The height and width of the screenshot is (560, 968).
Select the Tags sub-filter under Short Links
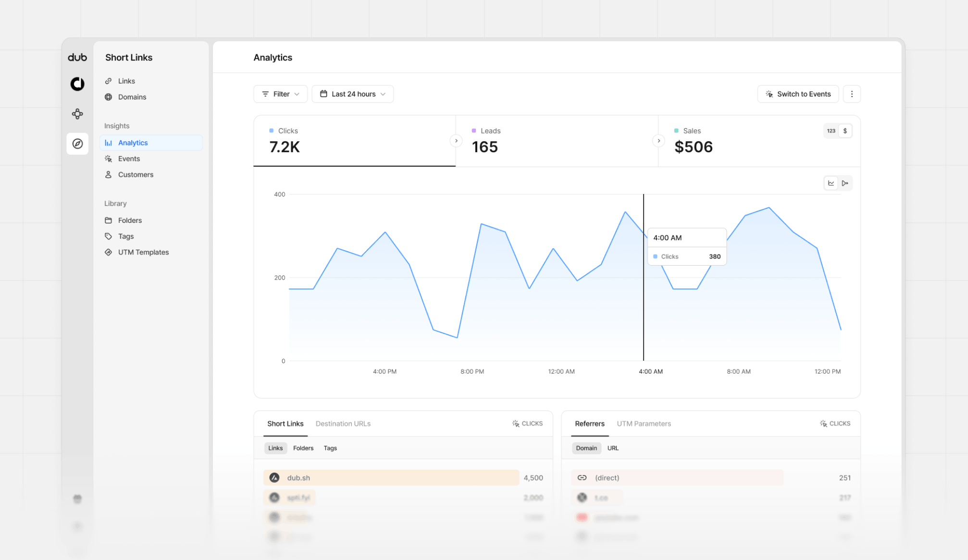pos(330,448)
